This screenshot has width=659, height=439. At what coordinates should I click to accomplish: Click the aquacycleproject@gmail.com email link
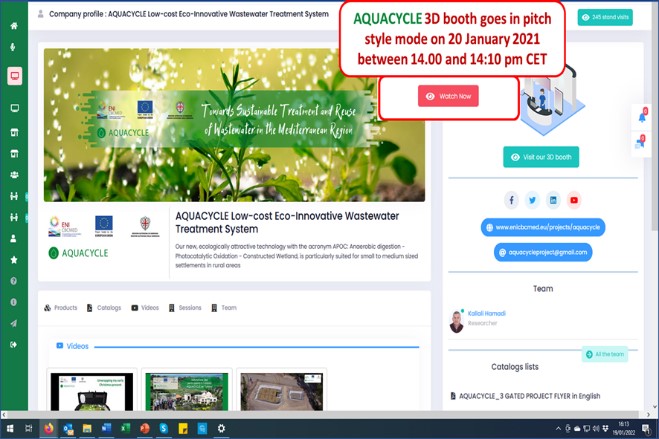point(542,252)
